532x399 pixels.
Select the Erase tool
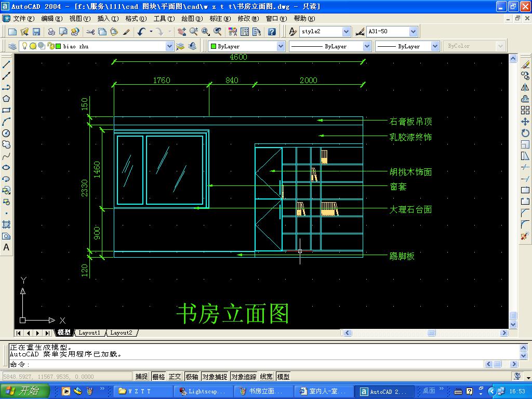525,64
